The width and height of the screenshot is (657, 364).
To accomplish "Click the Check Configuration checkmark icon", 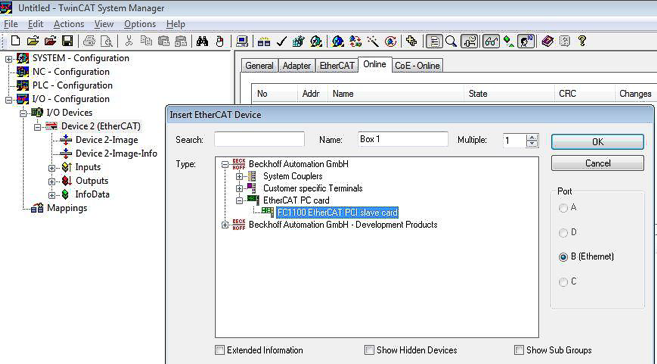I will click(281, 41).
